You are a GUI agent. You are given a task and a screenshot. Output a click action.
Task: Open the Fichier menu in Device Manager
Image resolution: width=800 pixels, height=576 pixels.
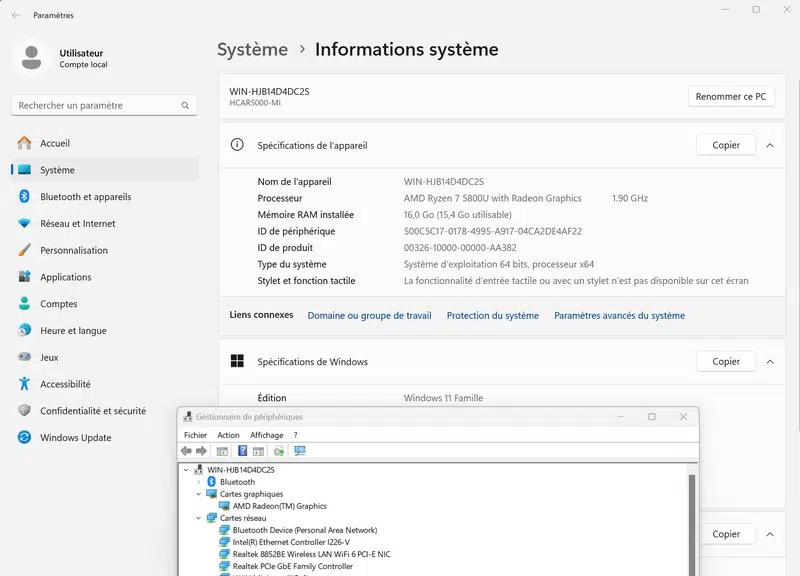point(195,435)
